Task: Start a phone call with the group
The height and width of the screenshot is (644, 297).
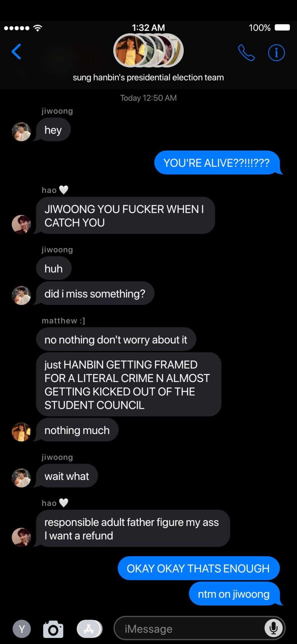Action: click(x=246, y=53)
